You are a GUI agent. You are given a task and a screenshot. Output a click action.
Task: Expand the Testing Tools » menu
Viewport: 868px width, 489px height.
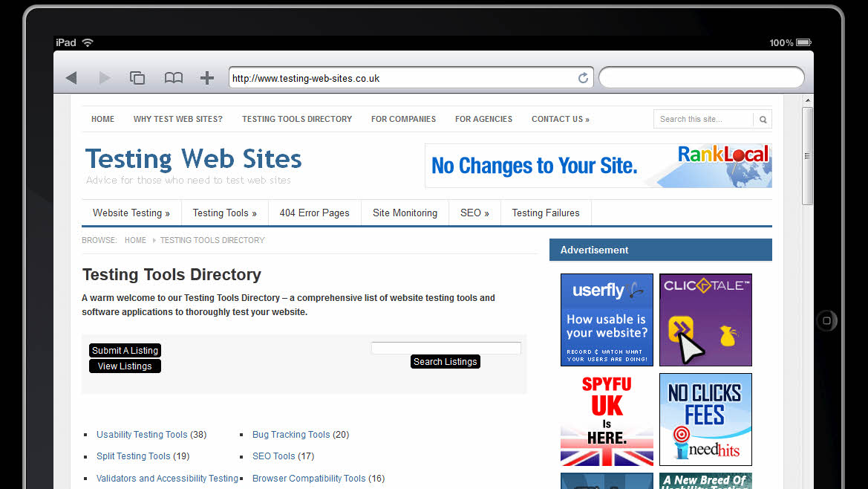[224, 213]
